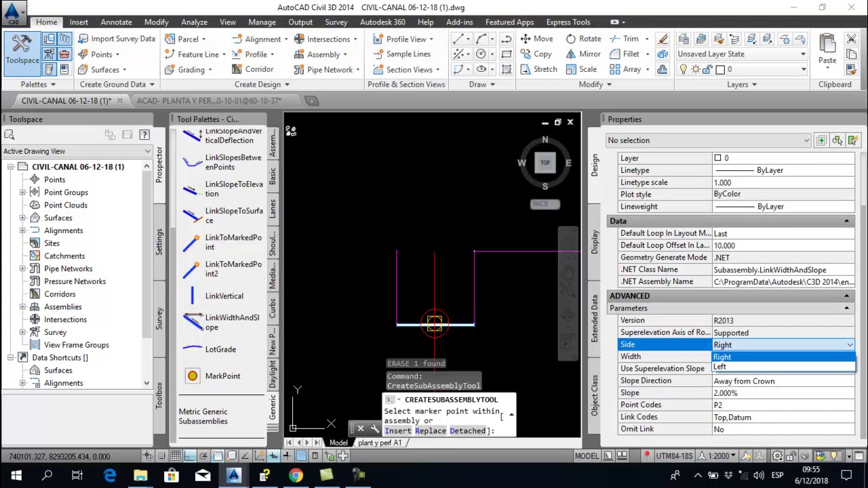This screenshot has width=868, height=488.
Task: Click Import Survey Data
Action: (116, 39)
